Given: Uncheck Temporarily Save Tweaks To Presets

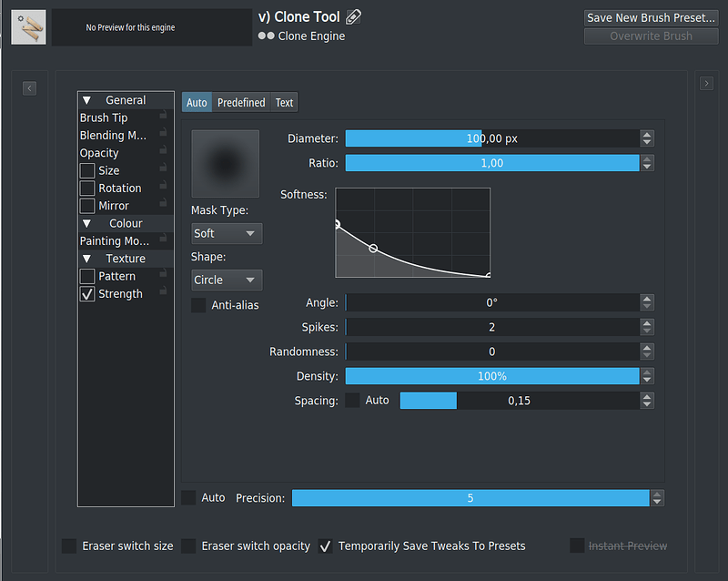Looking at the screenshot, I should click(x=326, y=546).
